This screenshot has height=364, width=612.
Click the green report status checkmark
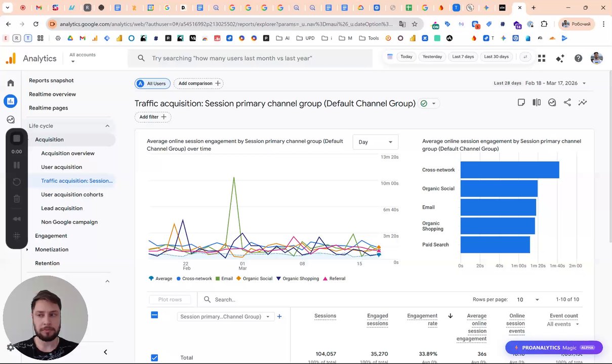[x=424, y=104]
